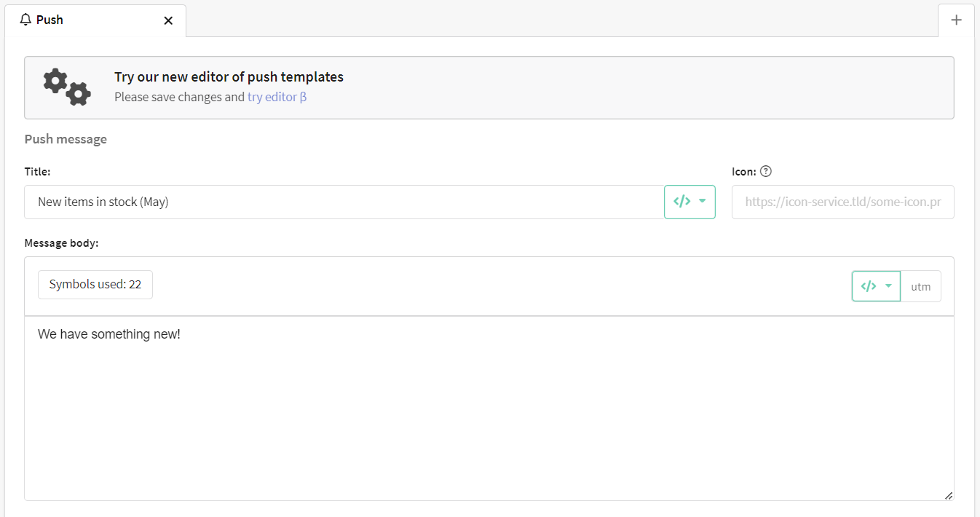Click the code brackets icon beside Title field
Viewport: 980px width, 517px height.
[x=682, y=202]
